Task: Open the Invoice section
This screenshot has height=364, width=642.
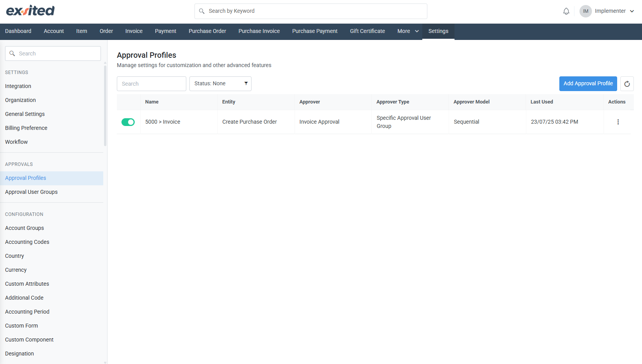Action: (134, 31)
